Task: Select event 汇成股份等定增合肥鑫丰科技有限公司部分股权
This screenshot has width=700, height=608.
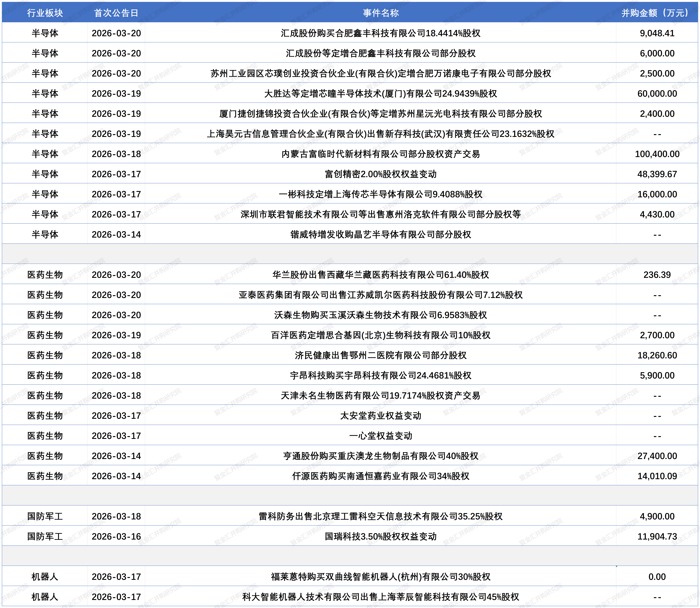Action: pyautogui.click(x=381, y=53)
